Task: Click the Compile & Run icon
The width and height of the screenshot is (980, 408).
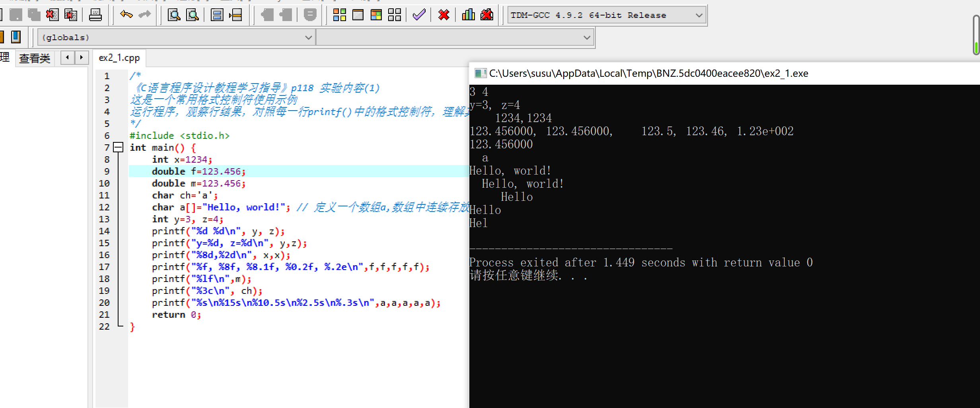Action: (x=376, y=15)
